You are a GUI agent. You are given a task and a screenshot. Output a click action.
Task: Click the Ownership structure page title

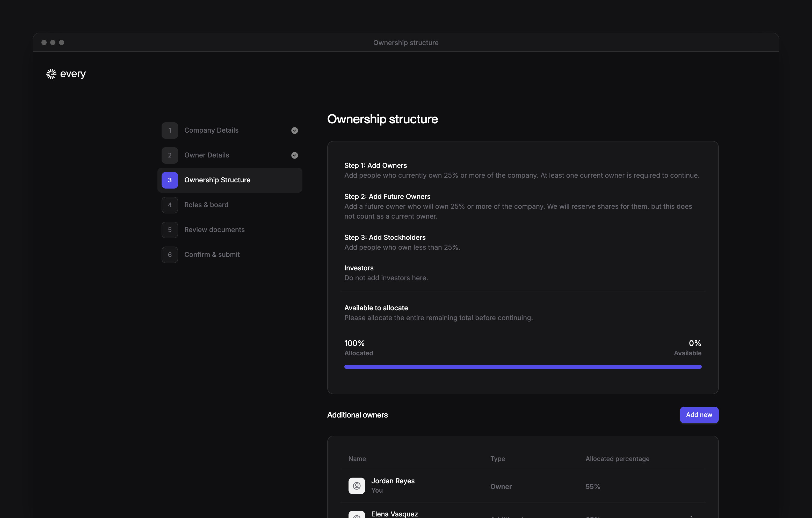(x=382, y=119)
